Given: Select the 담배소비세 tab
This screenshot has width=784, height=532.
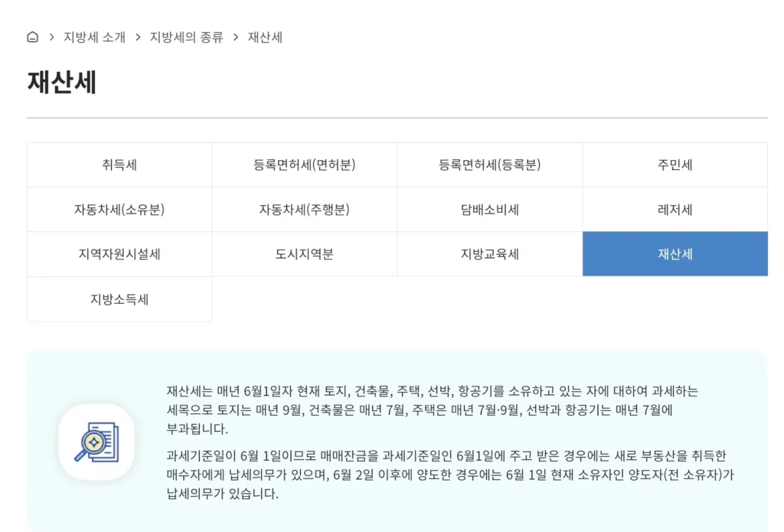Looking at the screenshot, I should [x=490, y=210].
